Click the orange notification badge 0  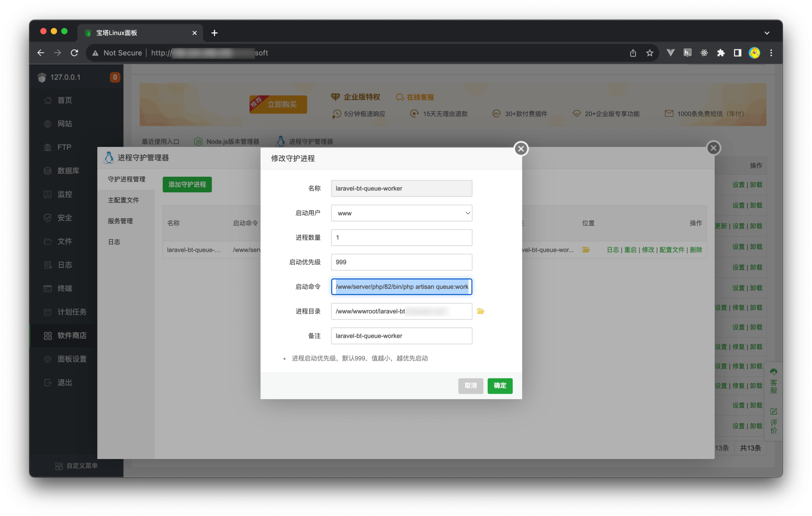pos(115,77)
